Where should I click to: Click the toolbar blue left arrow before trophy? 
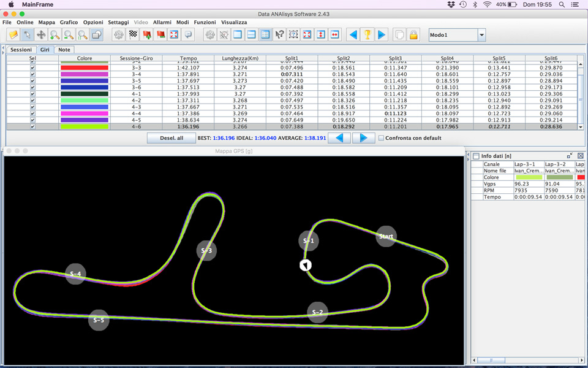click(353, 35)
